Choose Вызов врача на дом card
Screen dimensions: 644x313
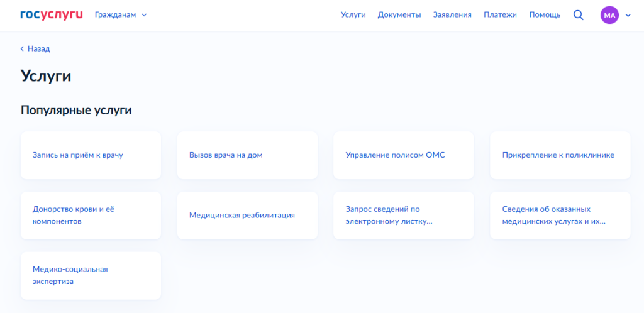pyautogui.click(x=247, y=155)
